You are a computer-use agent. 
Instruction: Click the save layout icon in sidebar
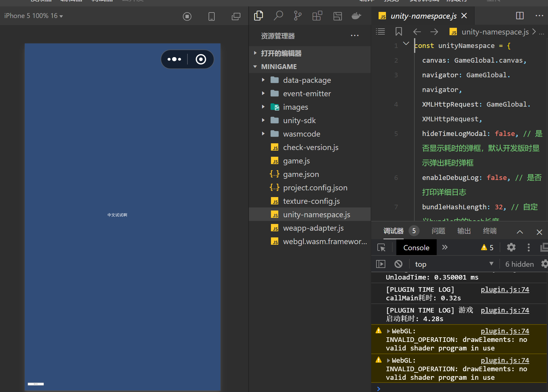(x=338, y=16)
